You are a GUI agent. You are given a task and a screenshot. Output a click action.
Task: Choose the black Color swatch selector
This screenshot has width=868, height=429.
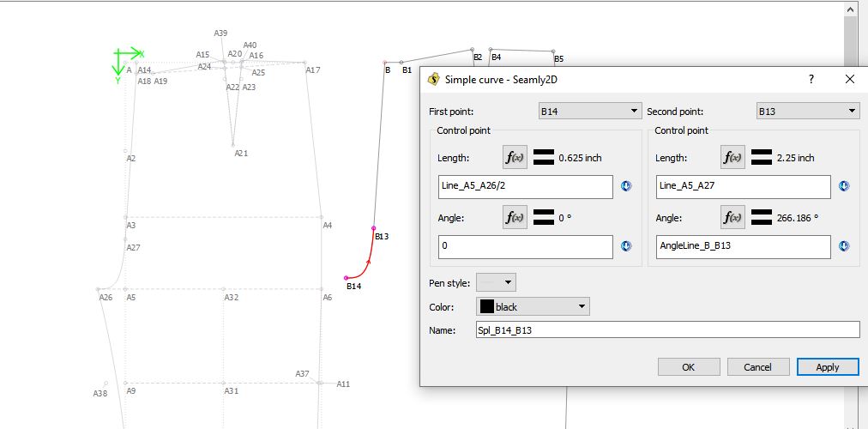[x=533, y=306]
